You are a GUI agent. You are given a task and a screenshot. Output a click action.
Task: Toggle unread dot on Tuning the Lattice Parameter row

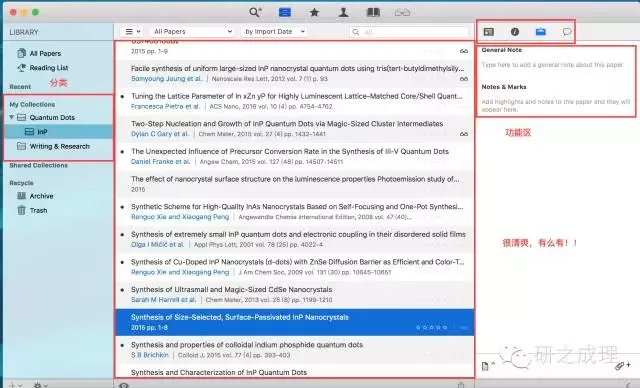122,97
